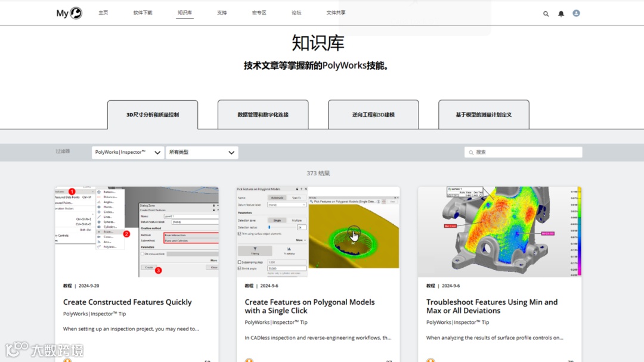Click the date 2024-9-20
Screen dimensions: 644x362
pyautogui.click(x=89, y=286)
